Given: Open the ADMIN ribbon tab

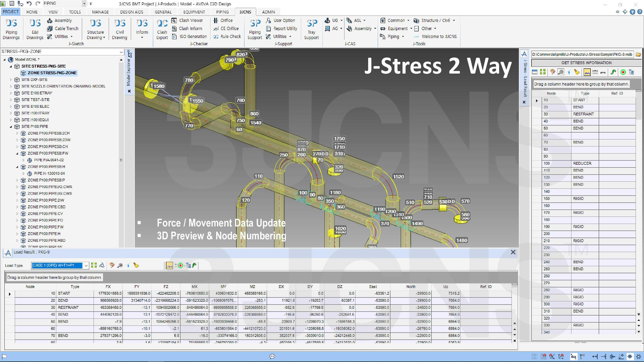Looking at the screenshot, I should [x=269, y=12].
